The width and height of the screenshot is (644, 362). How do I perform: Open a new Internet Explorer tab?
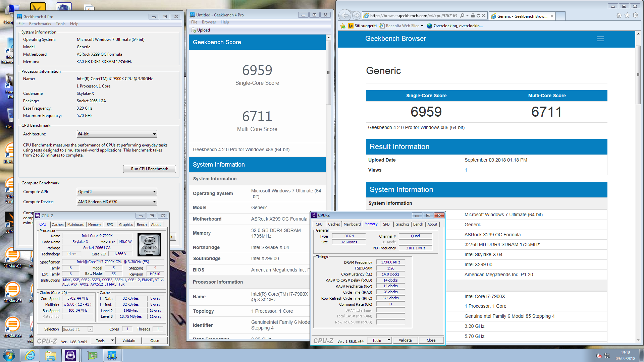click(560, 16)
